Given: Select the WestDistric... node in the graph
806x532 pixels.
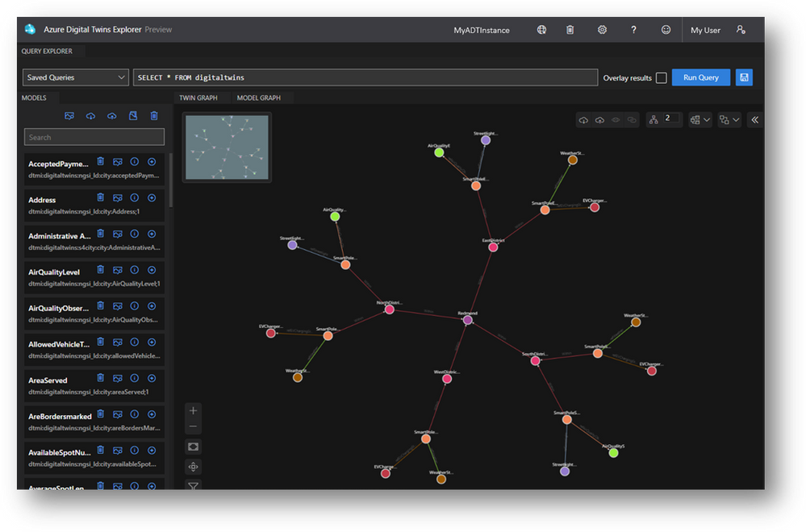Looking at the screenshot, I should point(447,379).
